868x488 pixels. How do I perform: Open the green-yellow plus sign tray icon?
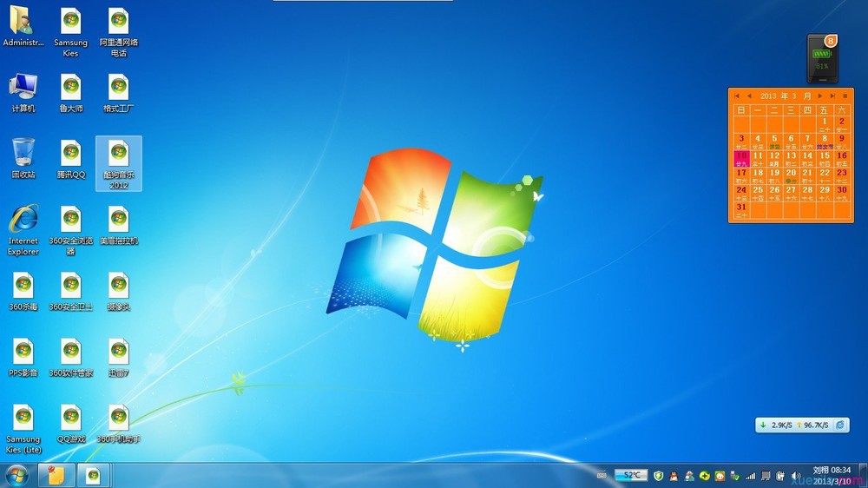[x=705, y=476]
